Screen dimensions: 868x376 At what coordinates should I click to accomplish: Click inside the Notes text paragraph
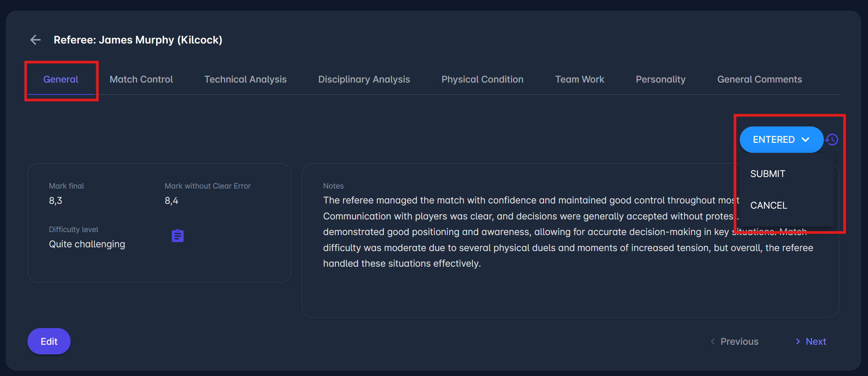tap(520, 248)
